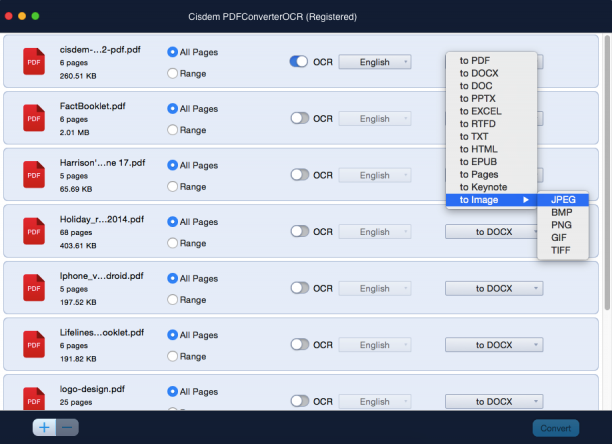Viewport: 612px width, 444px height.
Task: Pick GIF image format in submenu
Action: click(x=563, y=238)
